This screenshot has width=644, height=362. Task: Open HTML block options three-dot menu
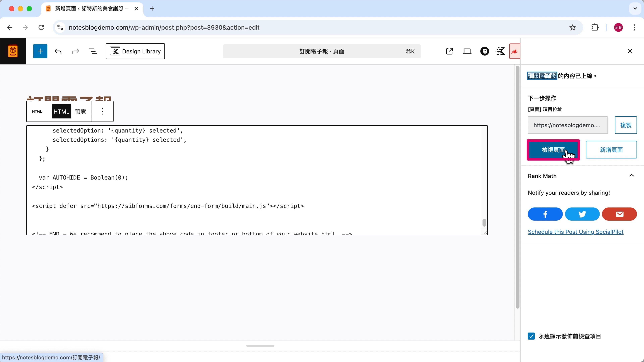click(102, 111)
